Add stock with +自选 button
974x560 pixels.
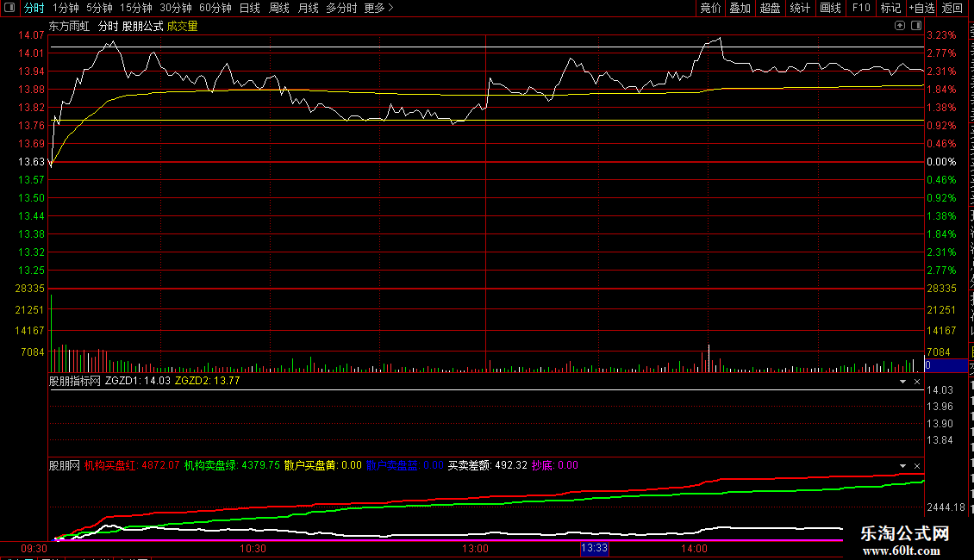click(x=921, y=8)
